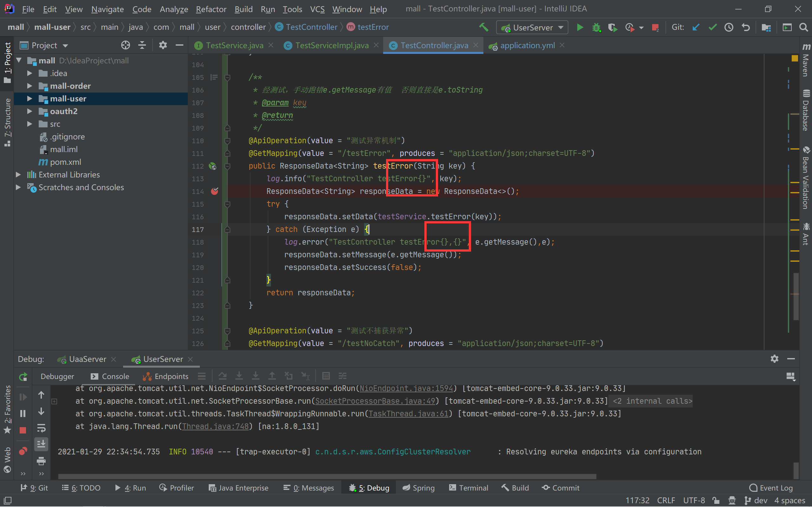
Task: Click the Refactor menu bar item
Action: pyautogui.click(x=212, y=8)
